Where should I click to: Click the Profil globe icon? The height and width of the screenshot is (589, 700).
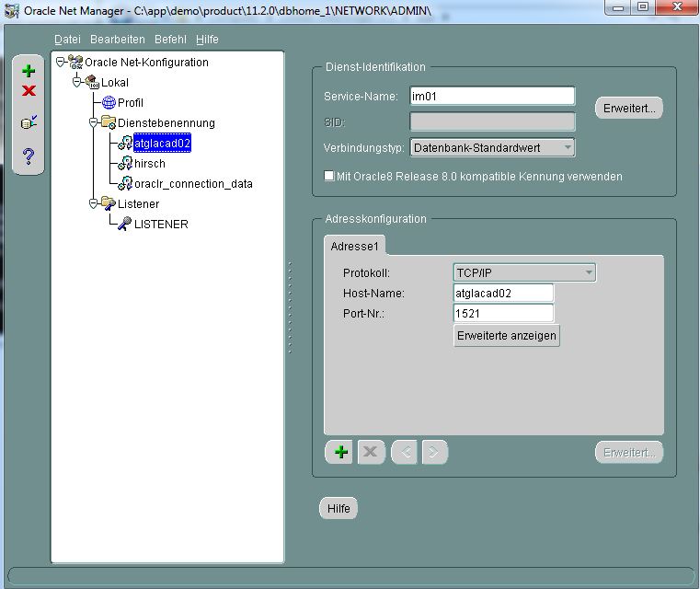109,102
